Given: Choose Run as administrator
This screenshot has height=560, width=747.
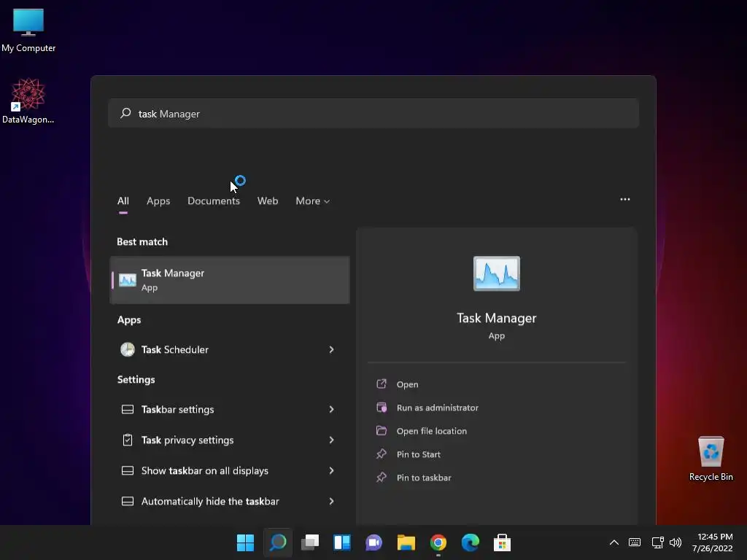Looking at the screenshot, I should coord(437,408).
